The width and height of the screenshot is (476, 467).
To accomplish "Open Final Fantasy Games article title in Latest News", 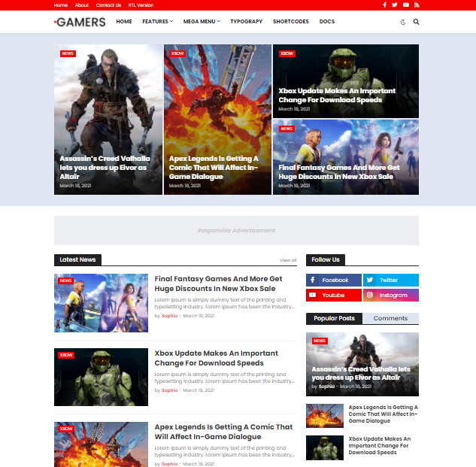I will point(218,284).
